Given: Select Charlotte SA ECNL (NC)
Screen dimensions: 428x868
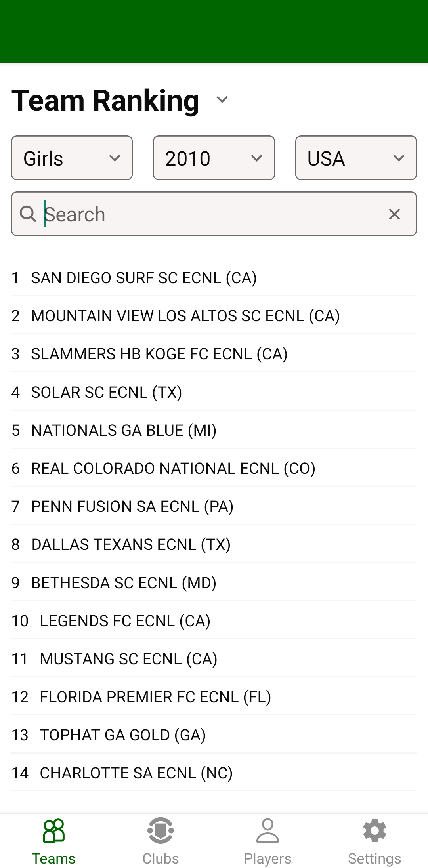Looking at the screenshot, I should 214,773.
